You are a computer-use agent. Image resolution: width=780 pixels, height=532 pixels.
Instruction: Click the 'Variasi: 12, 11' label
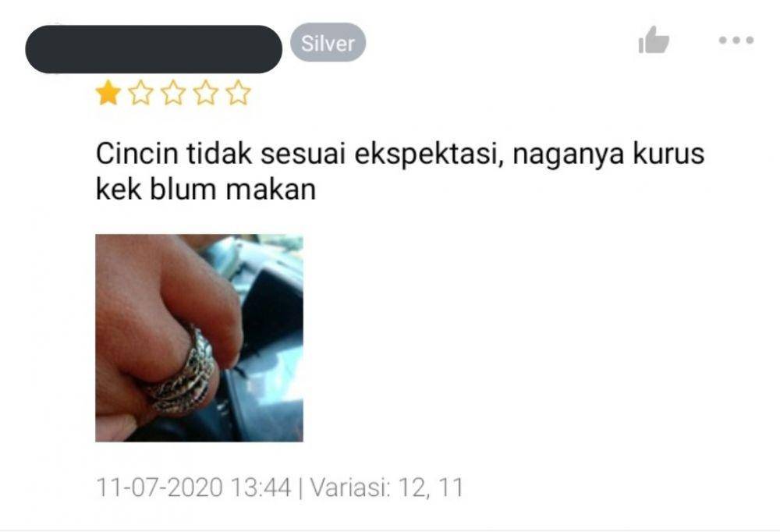point(387,488)
